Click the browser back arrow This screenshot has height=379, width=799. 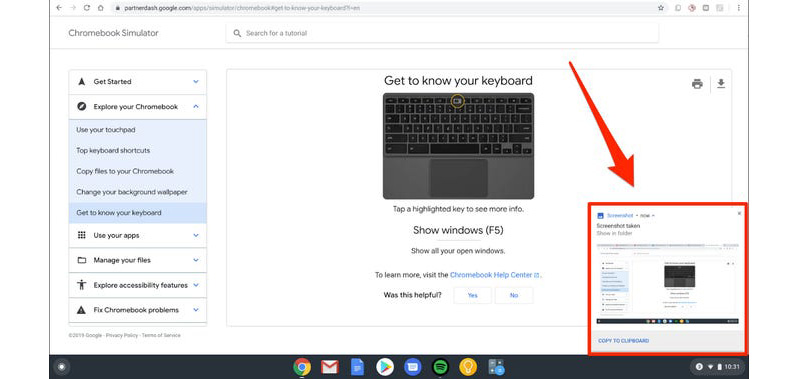[x=59, y=8]
